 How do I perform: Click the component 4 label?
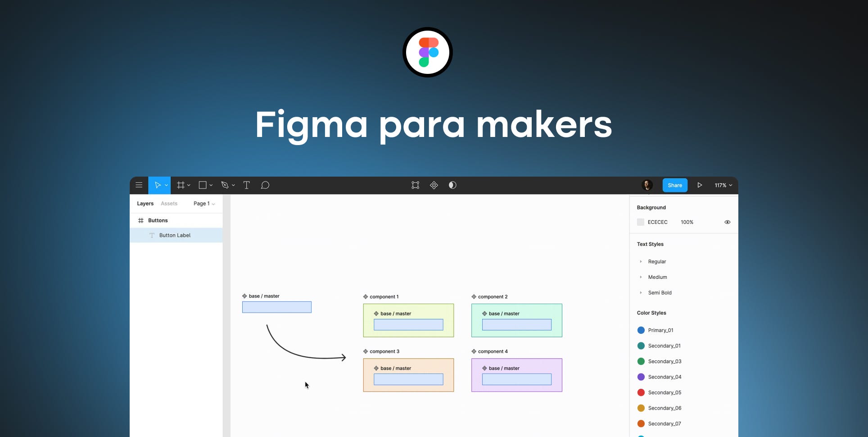[493, 351]
